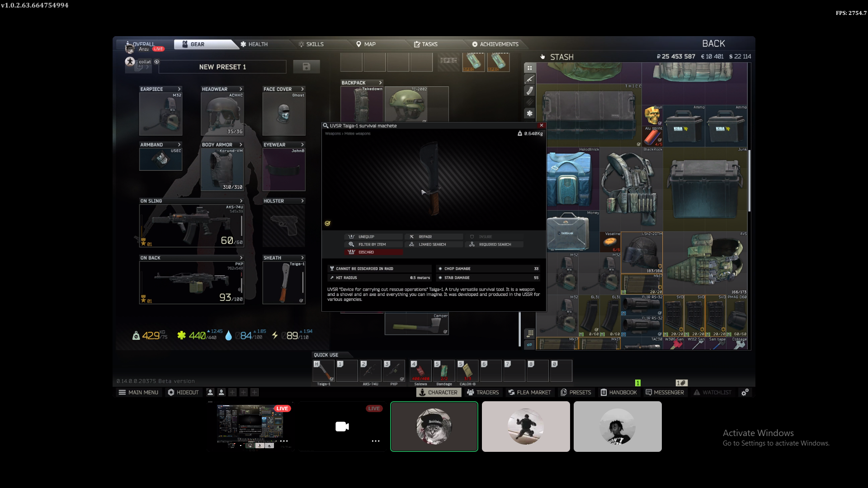
Task: Toggle the eye icon next to collat
Action: click(x=157, y=62)
